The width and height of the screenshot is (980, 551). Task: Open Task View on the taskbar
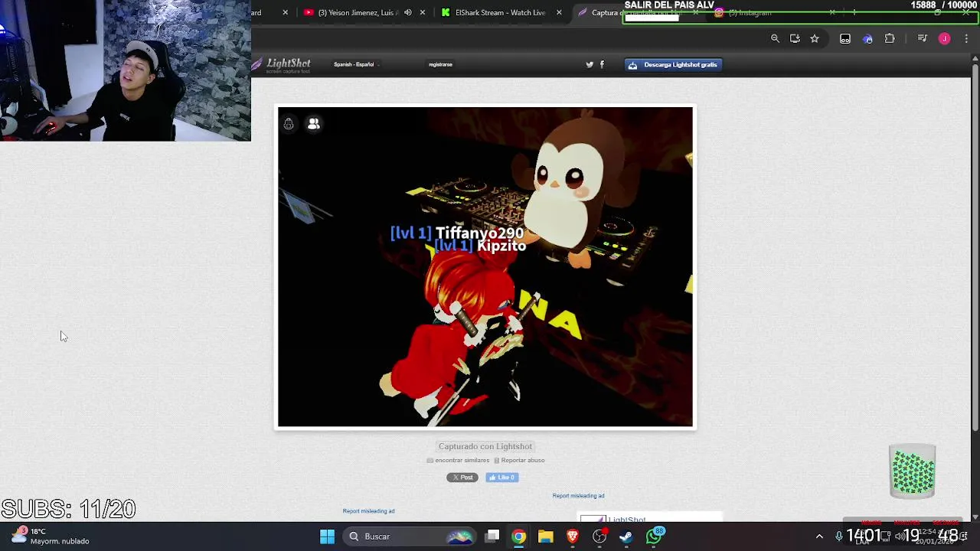point(492,536)
